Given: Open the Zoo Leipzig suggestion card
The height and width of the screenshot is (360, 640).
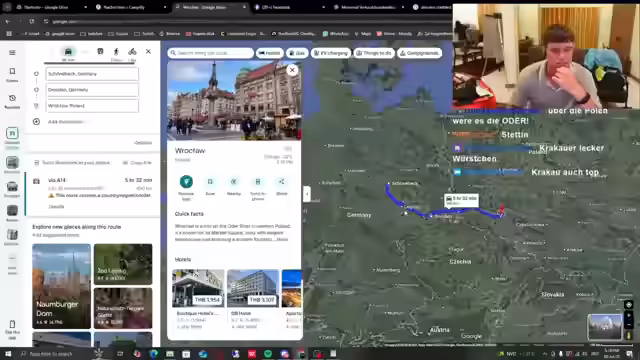Looking at the screenshot, I should point(123,264).
